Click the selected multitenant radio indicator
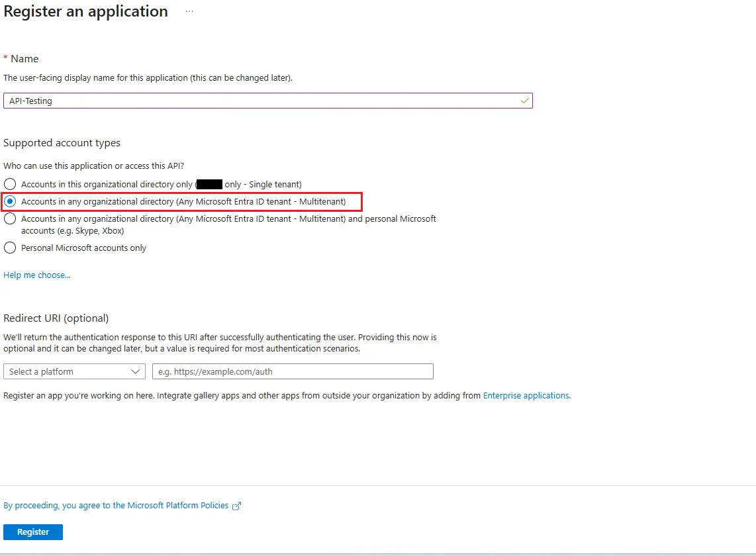This screenshot has width=756, height=556. coord(10,201)
